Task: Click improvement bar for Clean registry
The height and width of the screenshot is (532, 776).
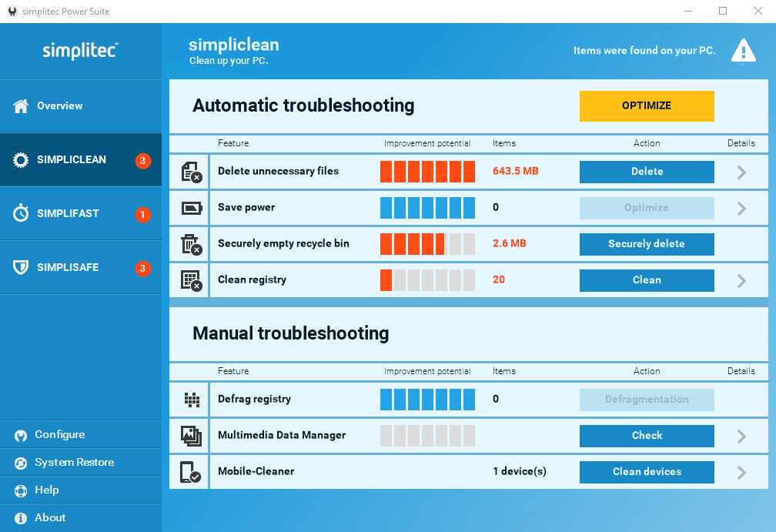Action: (427, 280)
